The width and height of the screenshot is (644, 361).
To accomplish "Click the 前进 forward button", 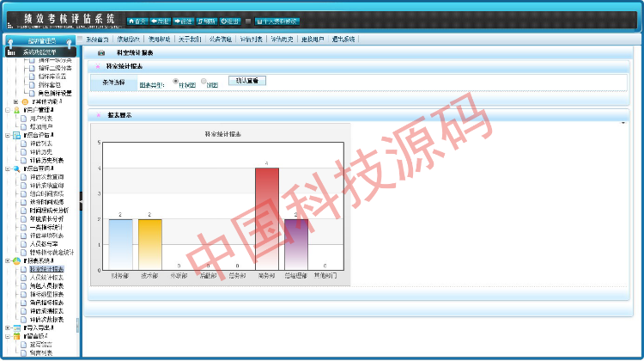I will click(183, 21).
